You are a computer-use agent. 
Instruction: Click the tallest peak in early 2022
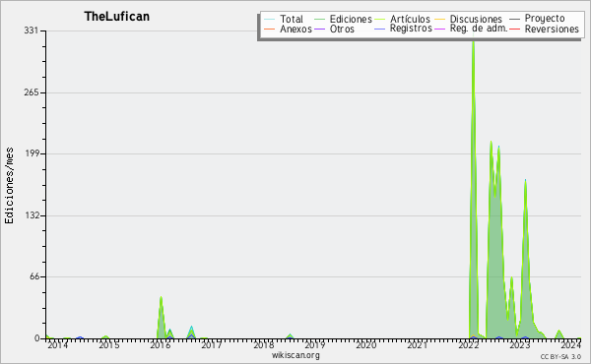click(x=474, y=187)
